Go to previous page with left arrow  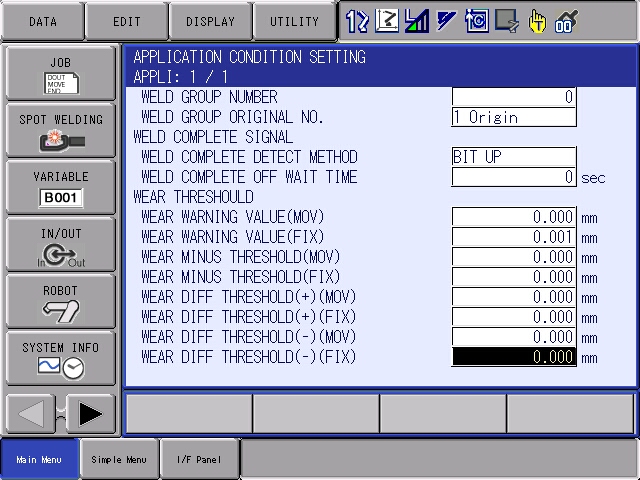coord(33,413)
